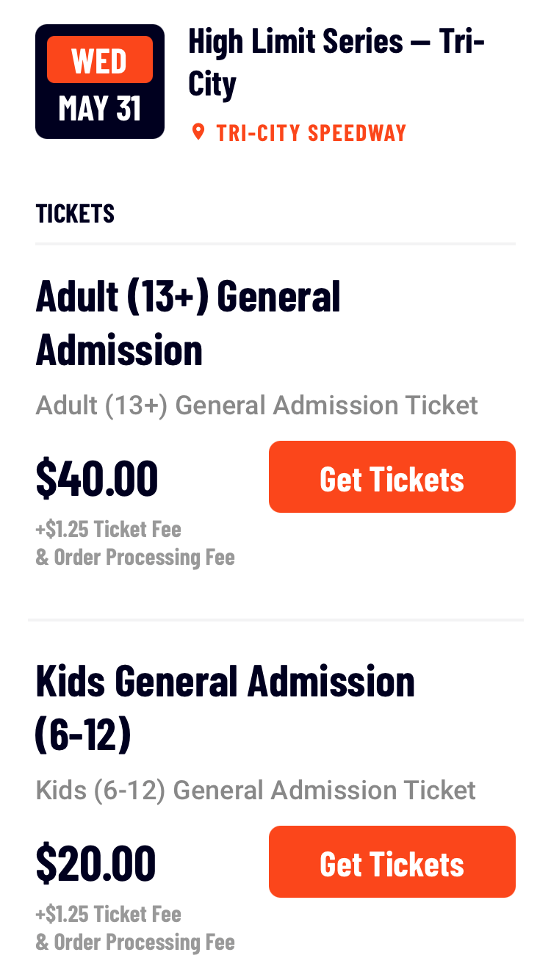Click Order Processing Fee under adult ticket
Screen dimensions: 551x980
coord(135,557)
